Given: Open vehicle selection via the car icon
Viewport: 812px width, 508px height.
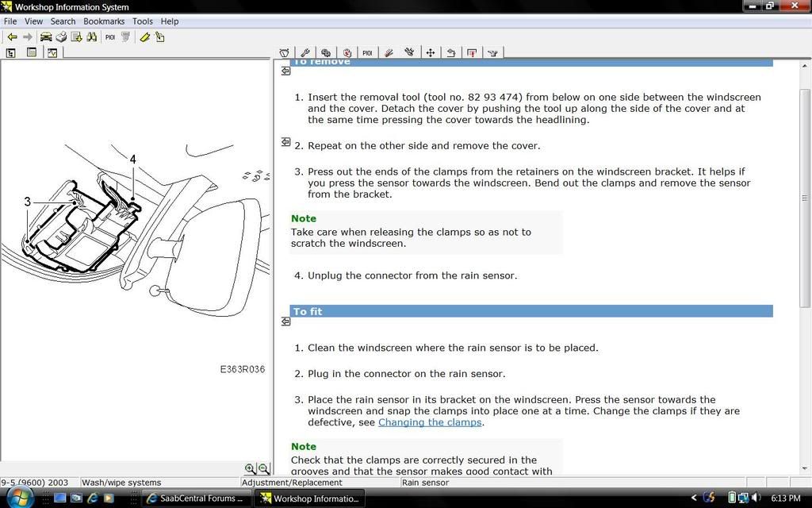Looking at the screenshot, I should (46, 37).
